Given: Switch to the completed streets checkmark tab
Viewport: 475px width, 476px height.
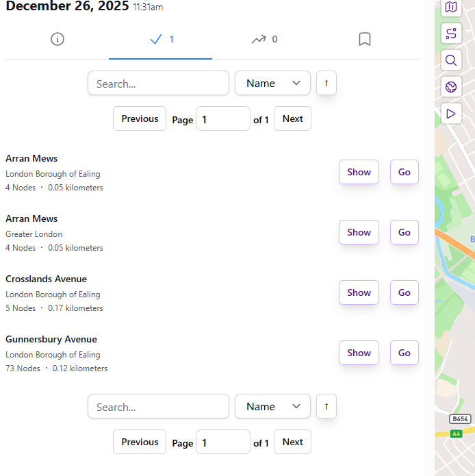Looking at the screenshot, I should point(161,39).
